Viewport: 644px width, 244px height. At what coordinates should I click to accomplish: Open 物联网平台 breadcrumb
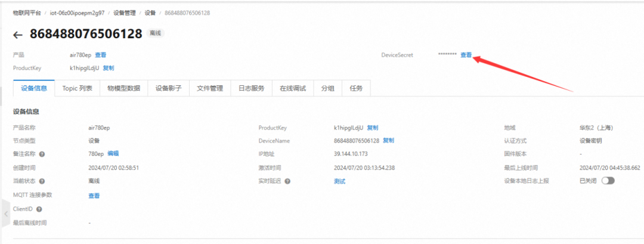pyautogui.click(x=27, y=13)
